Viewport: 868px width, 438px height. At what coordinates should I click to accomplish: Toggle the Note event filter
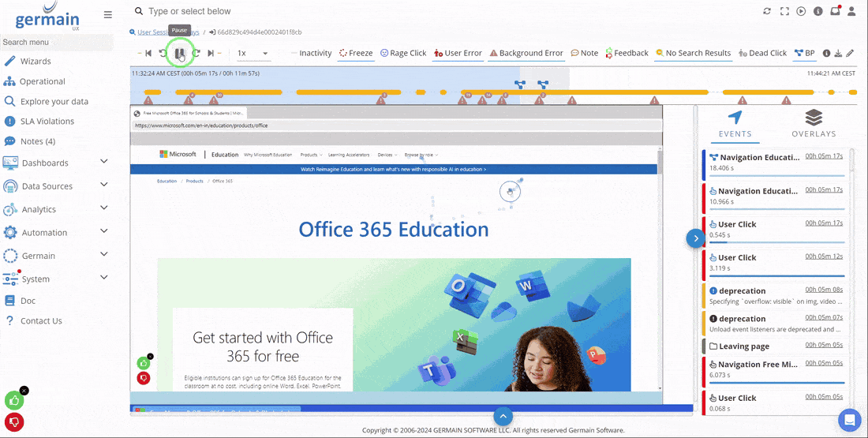[x=585, y=53]
